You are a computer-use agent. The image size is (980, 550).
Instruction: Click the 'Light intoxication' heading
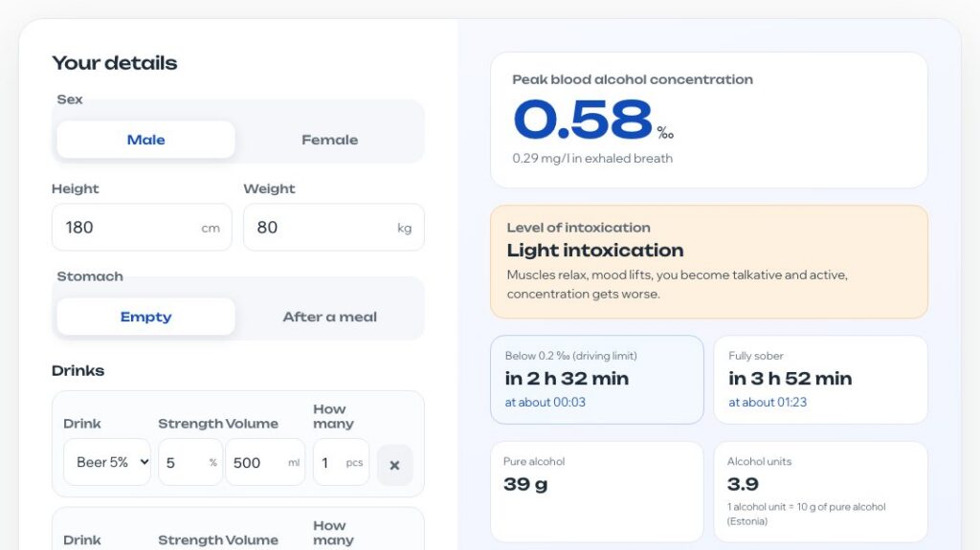pyautogui.click(x=595, y=251)
